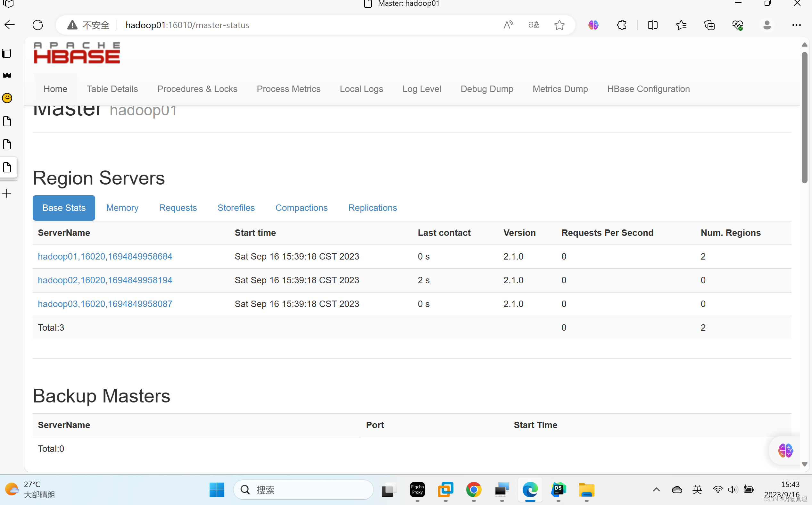
Task: Expand the system tray hidden icons chevron
Action: click(656, 490)
